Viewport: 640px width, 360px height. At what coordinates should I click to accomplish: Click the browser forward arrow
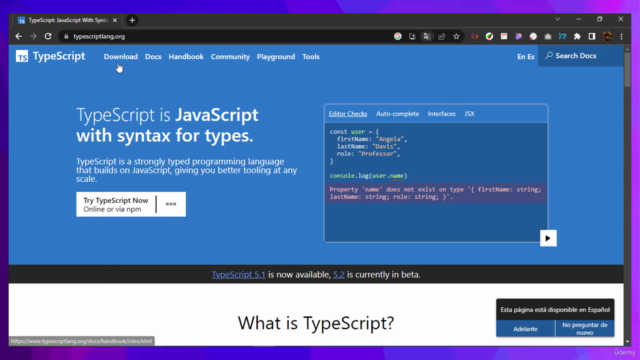click(33, 36)
